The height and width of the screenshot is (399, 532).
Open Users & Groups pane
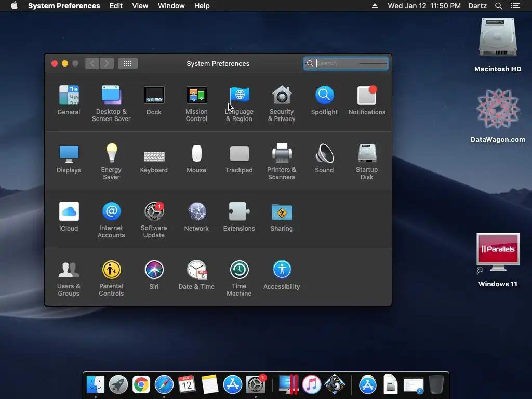tap(69, 278)
